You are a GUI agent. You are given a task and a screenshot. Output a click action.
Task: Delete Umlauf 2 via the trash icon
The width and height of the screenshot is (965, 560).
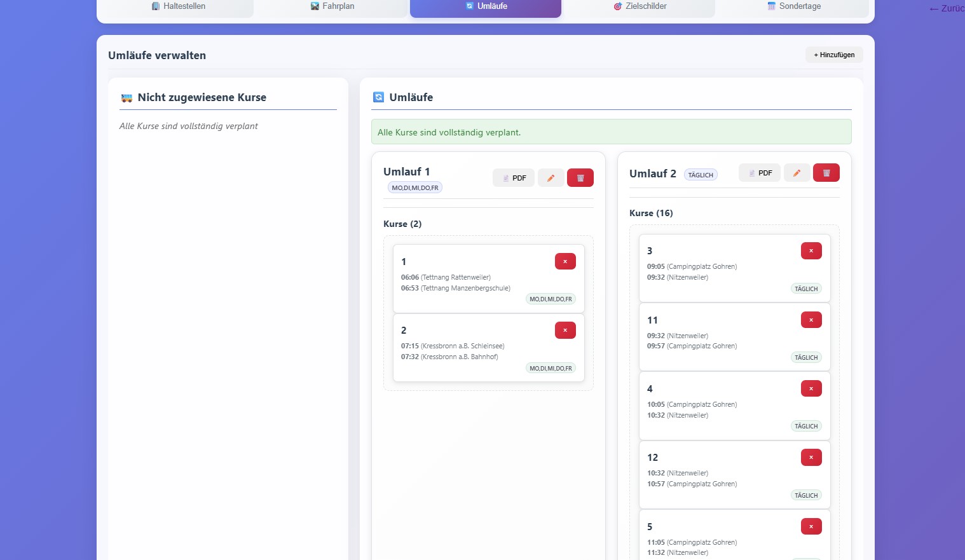[x=826, y=172]
